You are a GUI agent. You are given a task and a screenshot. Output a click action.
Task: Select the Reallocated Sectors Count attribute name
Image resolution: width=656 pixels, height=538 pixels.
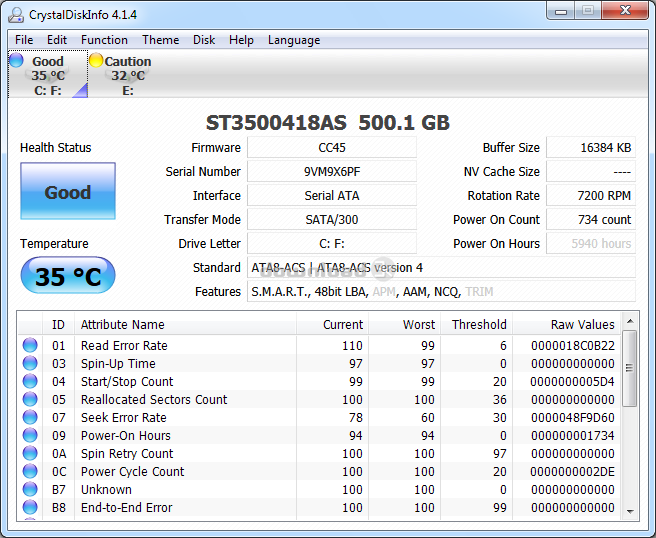pyautogui.click(x=154, y=399)
